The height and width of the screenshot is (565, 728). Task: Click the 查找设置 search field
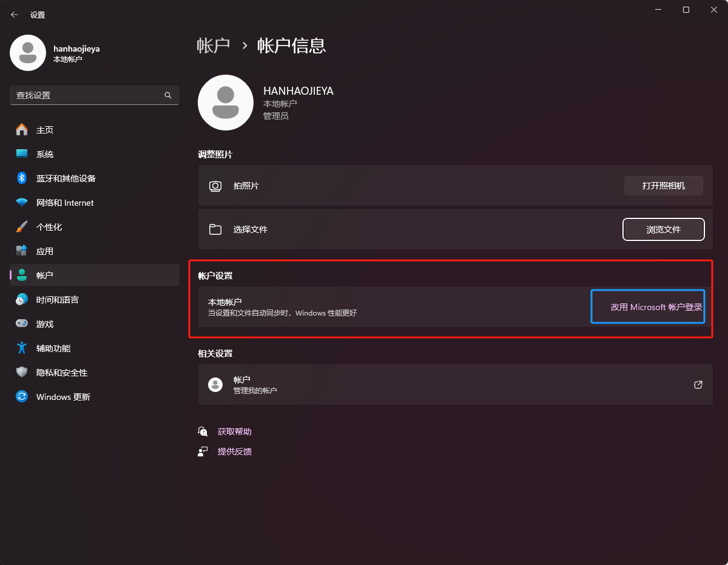pyautogui.click(x=95, y=95)
